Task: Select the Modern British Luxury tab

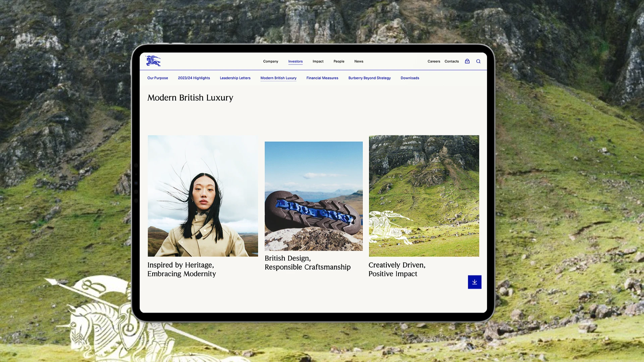Action: (278, 78)
